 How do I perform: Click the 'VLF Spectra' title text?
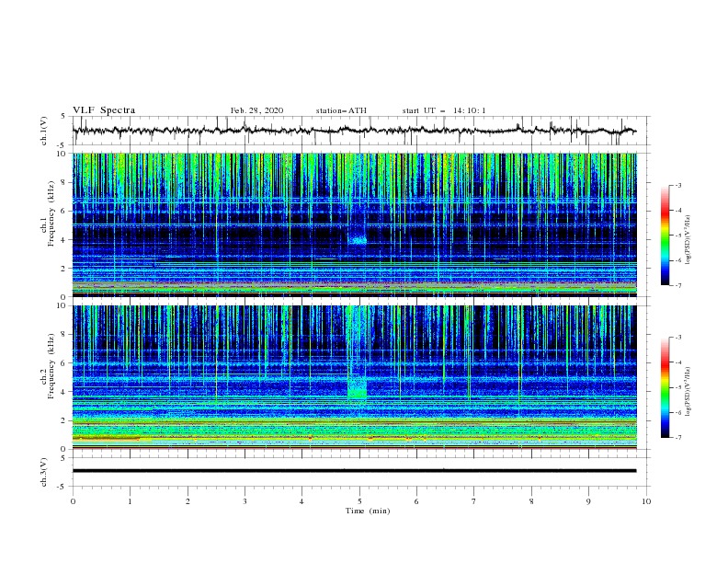(104, 110)
